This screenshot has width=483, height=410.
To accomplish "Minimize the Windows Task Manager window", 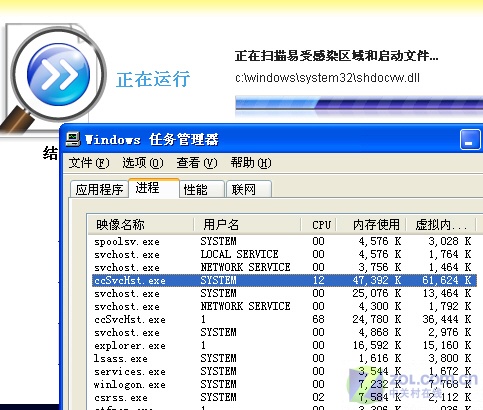I will pos(470,140).
